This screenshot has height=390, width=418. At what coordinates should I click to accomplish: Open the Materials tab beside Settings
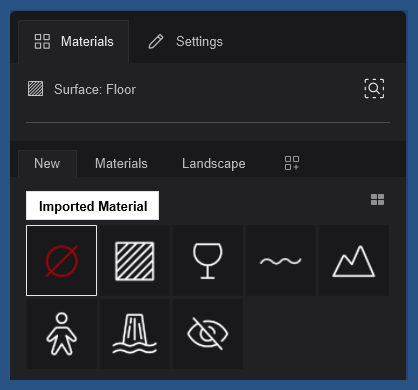(74, 42)
